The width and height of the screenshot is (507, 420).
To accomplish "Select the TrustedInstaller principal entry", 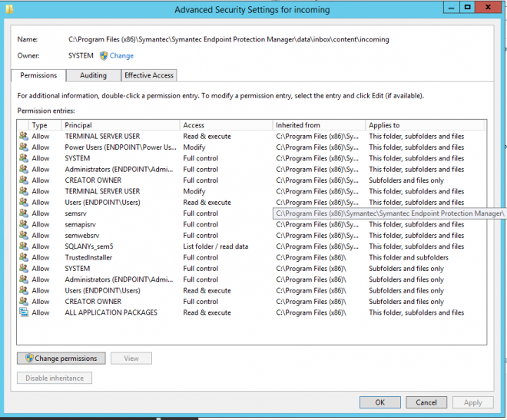I will coord(88,257).
